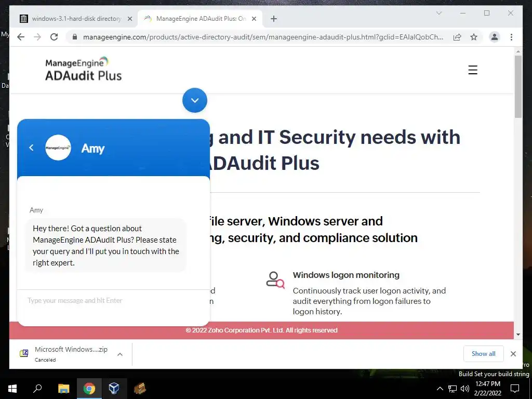
Task: Bookmark this page with the star icon
Action: click(474, 37)
